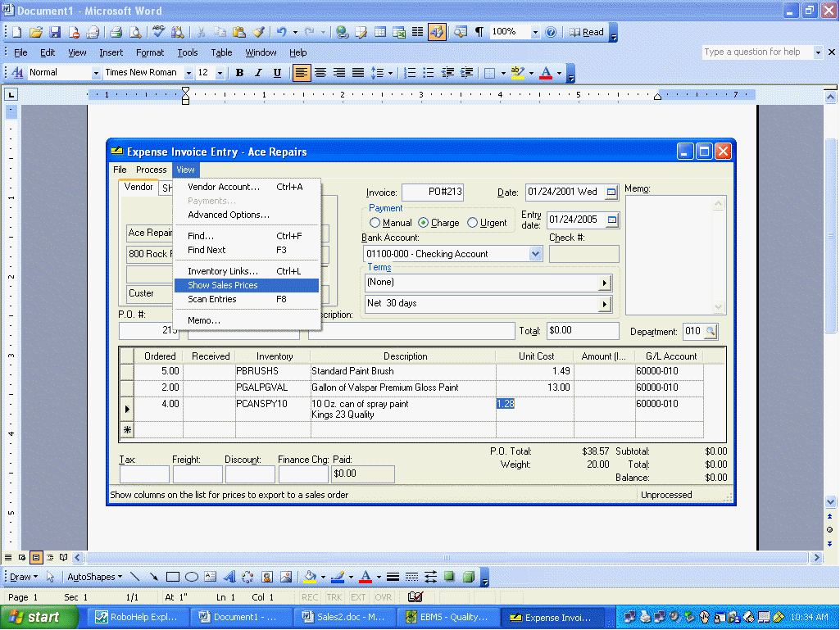840x630 pixels.
Task: Switch to the Vendor tab
Action: point(138,187)
